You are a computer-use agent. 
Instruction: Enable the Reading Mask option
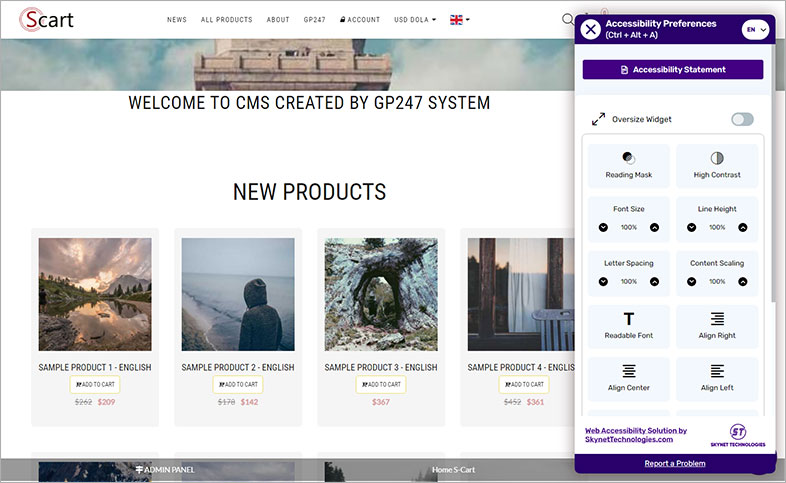(628, 166)
